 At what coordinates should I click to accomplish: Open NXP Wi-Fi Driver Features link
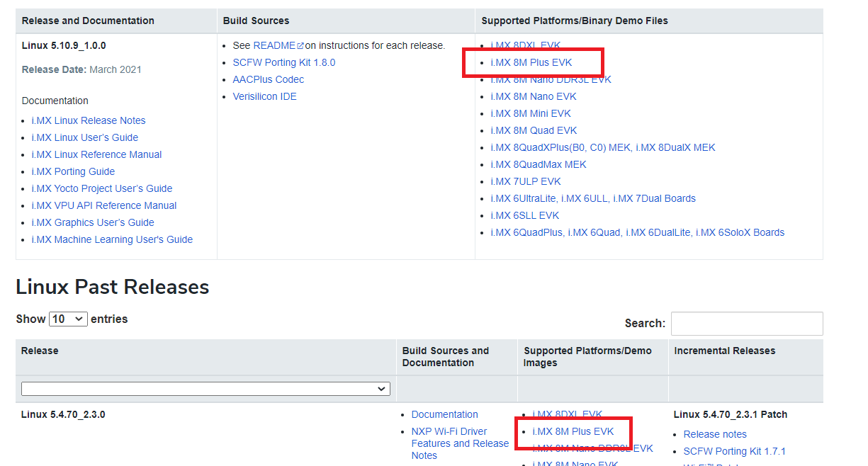point(449,431)
